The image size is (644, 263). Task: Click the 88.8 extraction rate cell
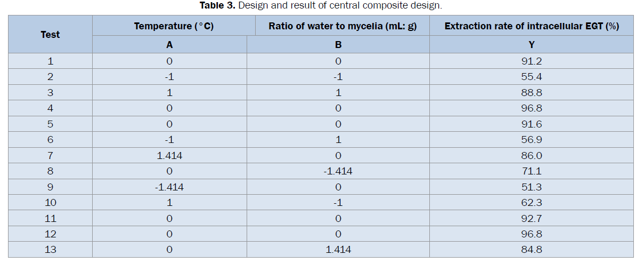pos(531,92)
